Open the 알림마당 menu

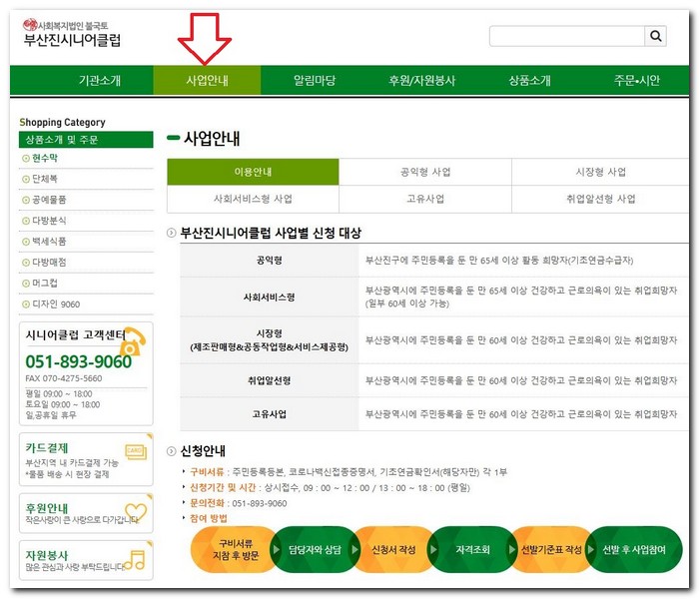click(x=315, y=80)
